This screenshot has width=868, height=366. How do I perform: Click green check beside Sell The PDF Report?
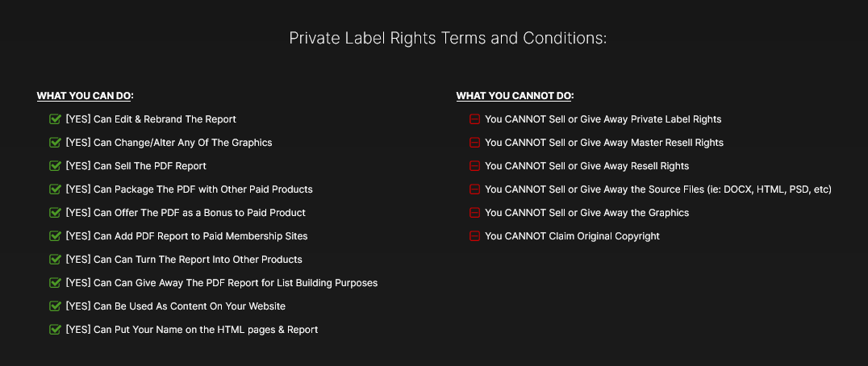tap(55, 166)
